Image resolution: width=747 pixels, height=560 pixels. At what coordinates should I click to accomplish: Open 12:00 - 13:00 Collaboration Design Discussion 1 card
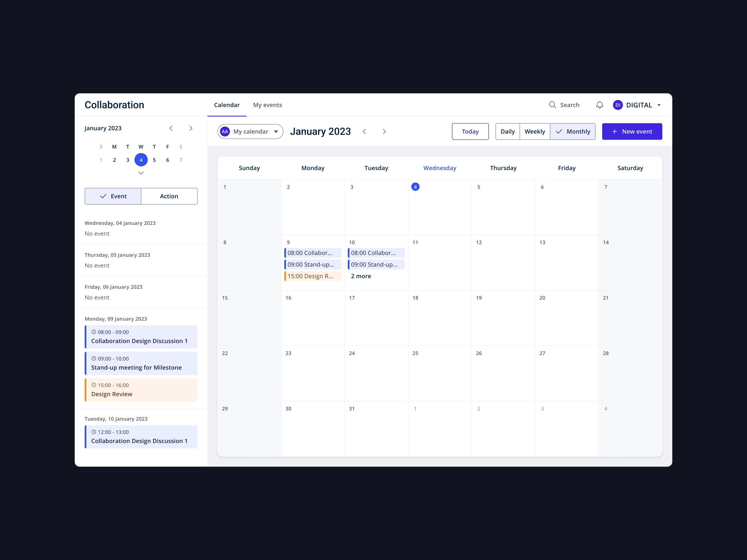point(141,437)
